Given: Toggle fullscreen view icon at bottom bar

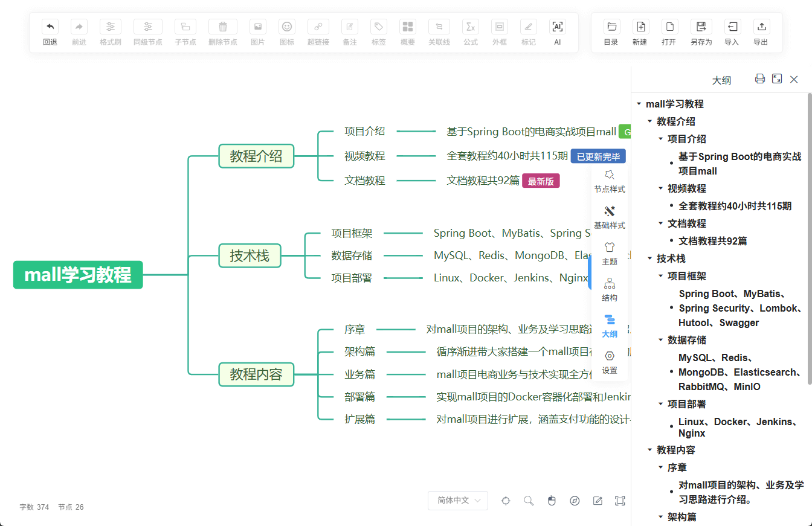Looking at the screenshot, I should point(620,501).
